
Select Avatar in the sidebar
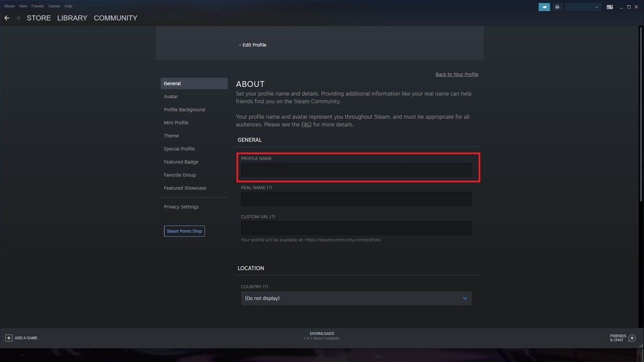coord(171,97)
